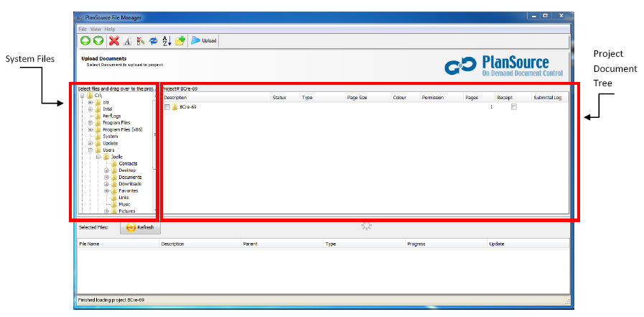644x317 pixels.
Task: Click the red X delete icon
Action: coord(114,41)
